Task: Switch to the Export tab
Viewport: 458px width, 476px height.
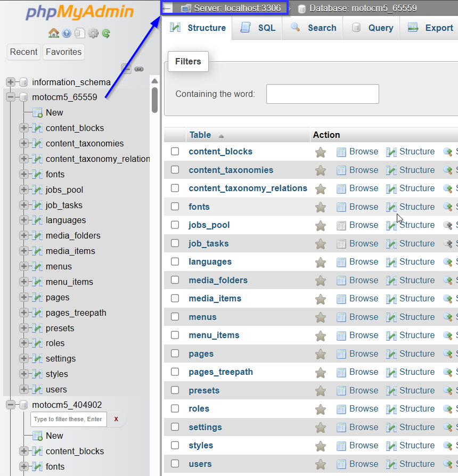Action: point(430,28)
